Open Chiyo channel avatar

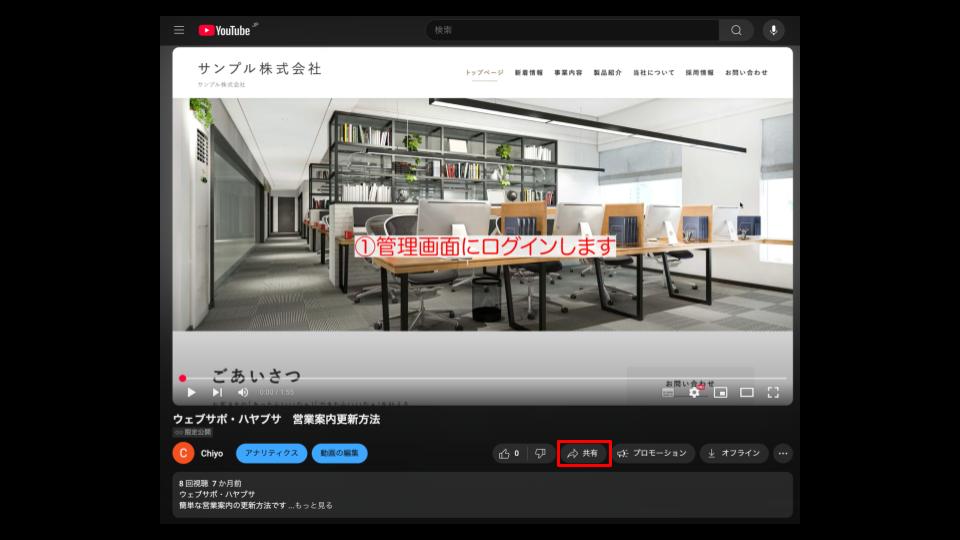183,454
